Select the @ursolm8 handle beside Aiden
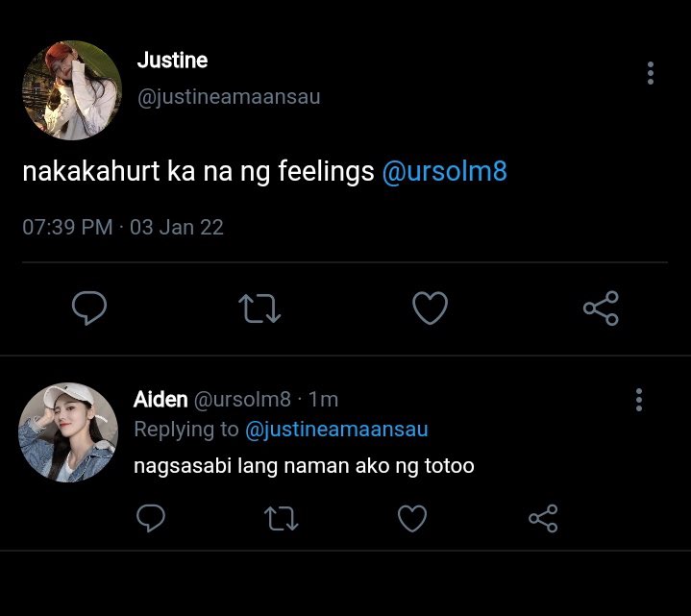This screenshot has width=691, height=616. point(242,400)
